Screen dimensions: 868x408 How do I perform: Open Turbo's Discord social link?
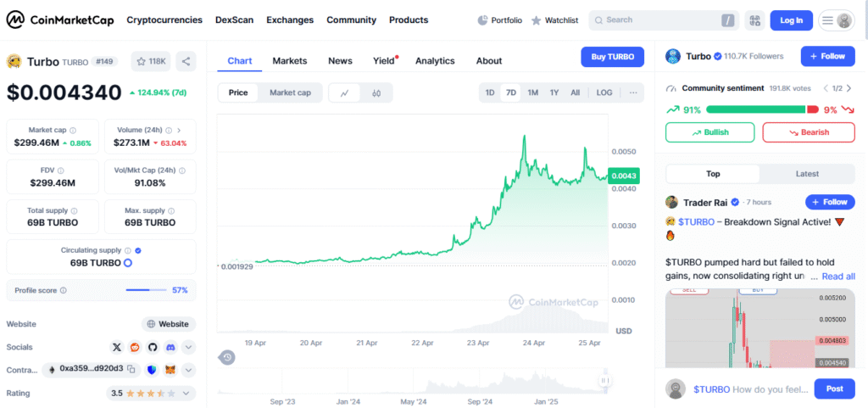170,347
